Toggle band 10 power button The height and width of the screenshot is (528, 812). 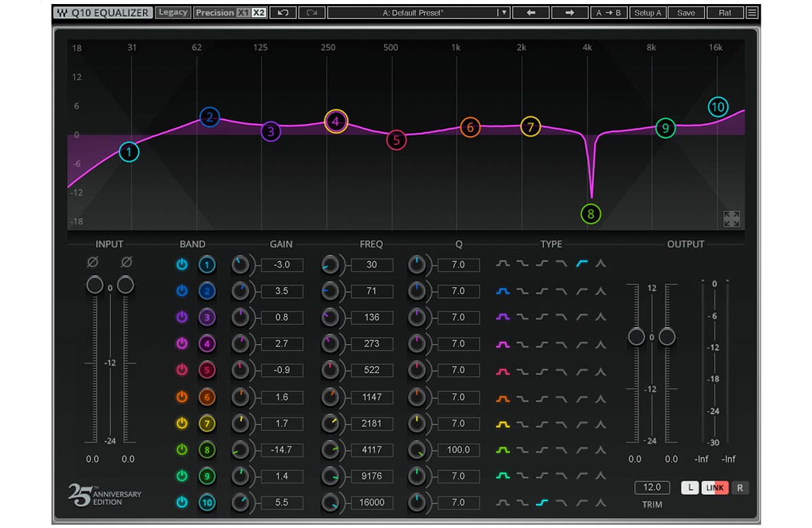[x=181, y=502]
